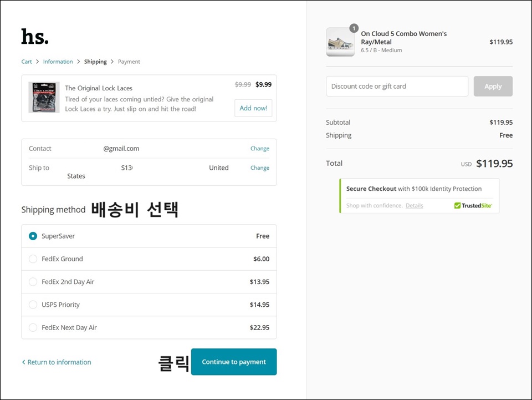Click the Subtotal label

pyautogui.click(x=338, y=122)
